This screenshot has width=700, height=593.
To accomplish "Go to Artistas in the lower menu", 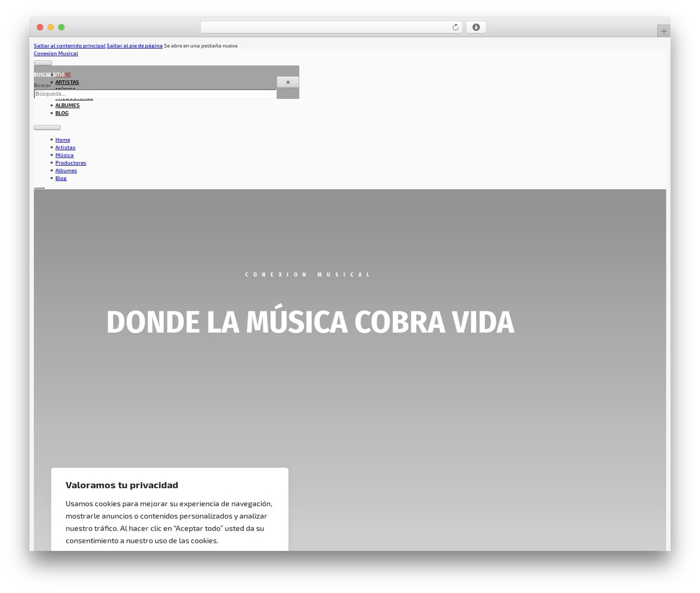I will tap(65, 147).
